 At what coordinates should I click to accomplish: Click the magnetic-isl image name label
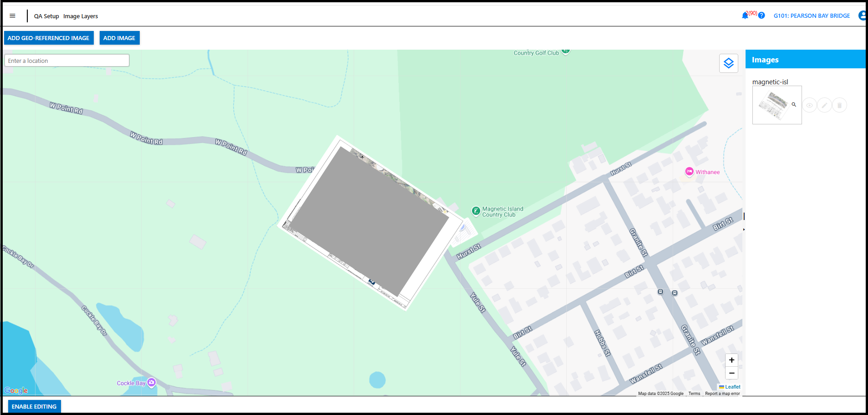coord(770,82)
